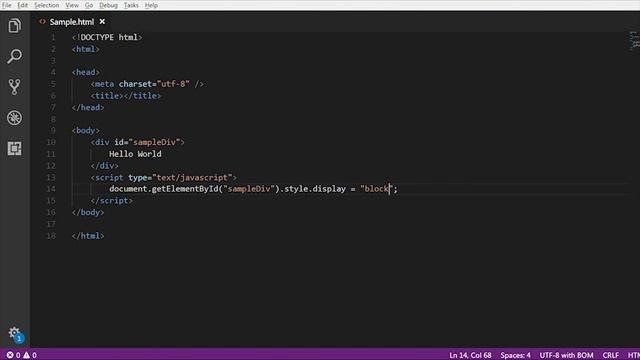The height and width of the screenshot is (360, 640).
Task: Click document.getElementById in line 14
Action: [164, 189]
